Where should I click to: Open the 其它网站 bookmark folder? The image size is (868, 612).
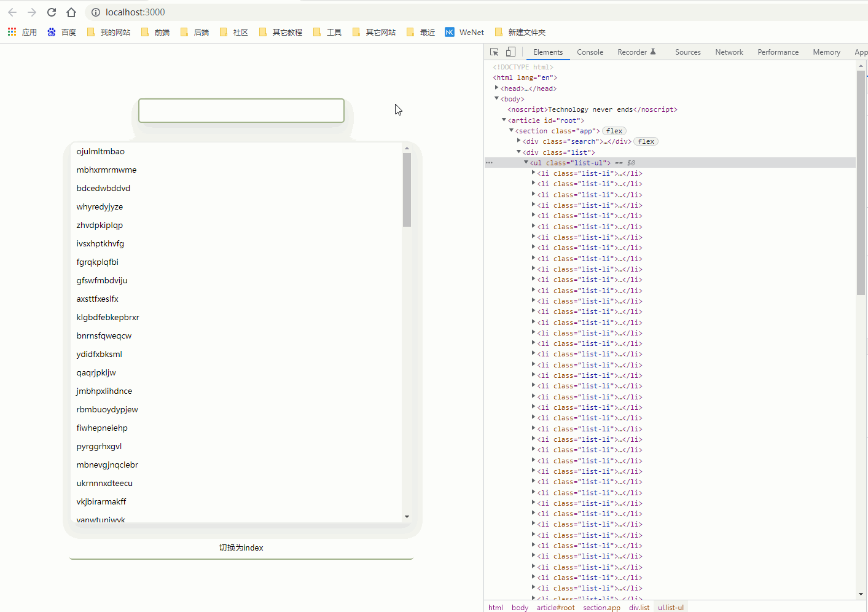click(374, 32)
